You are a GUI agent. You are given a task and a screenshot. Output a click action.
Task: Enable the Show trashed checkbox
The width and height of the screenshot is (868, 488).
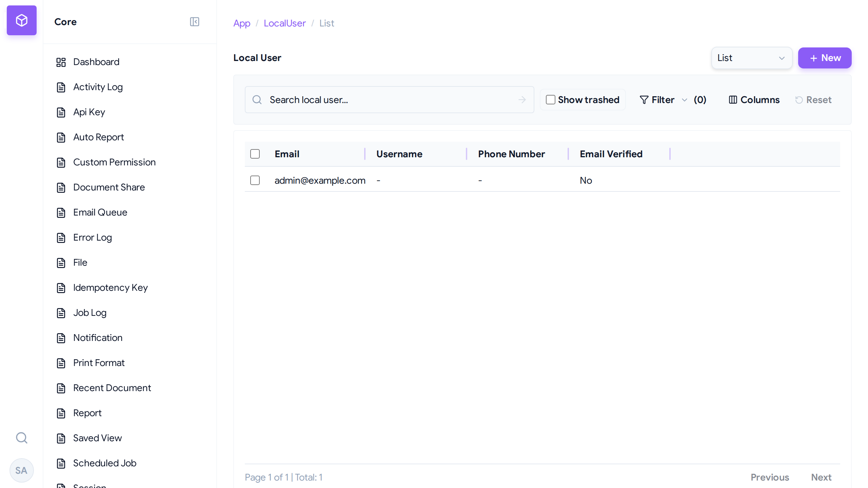pyautogui.click(x=551, y=100)
